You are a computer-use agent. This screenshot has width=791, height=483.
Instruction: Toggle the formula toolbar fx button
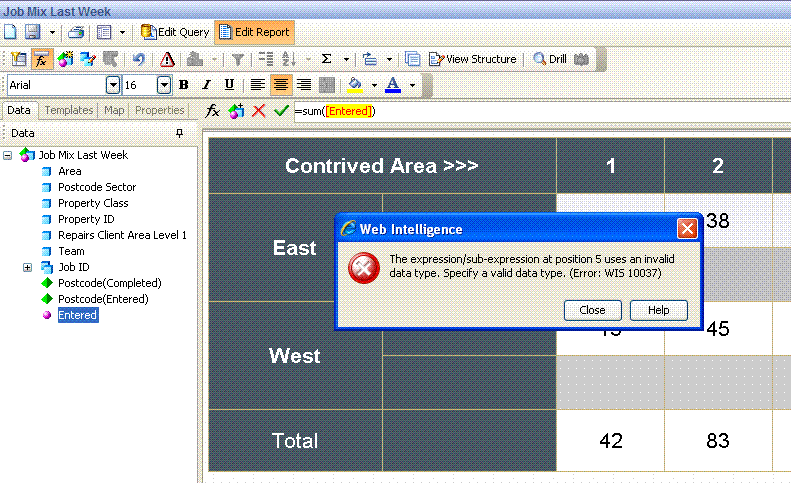pyautogui.click(x=42, y=59)
